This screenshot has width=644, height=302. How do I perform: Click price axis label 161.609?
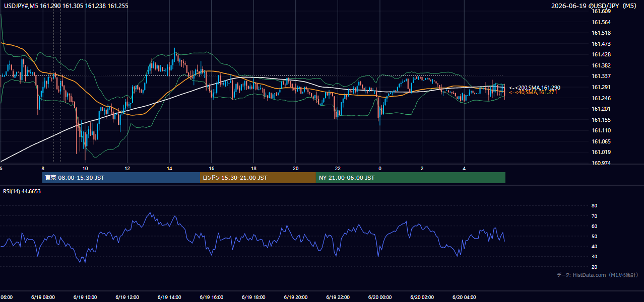tap(601, 11)
